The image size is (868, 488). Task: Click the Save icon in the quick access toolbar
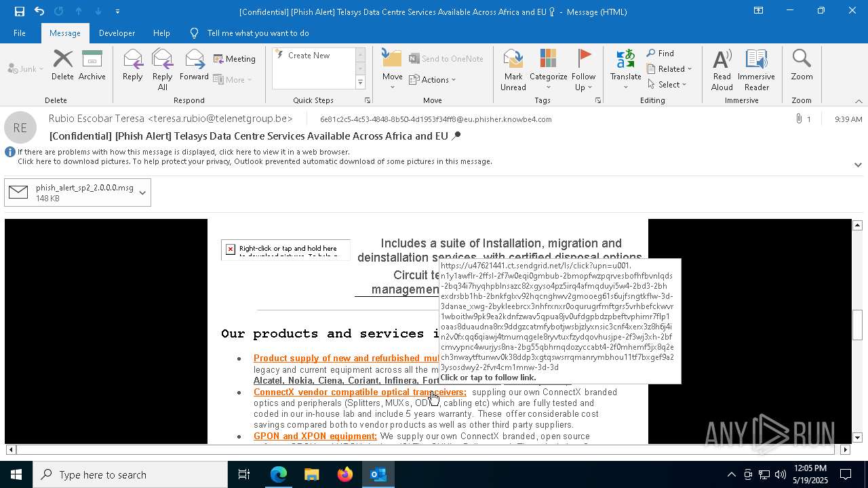click(19, 11)
